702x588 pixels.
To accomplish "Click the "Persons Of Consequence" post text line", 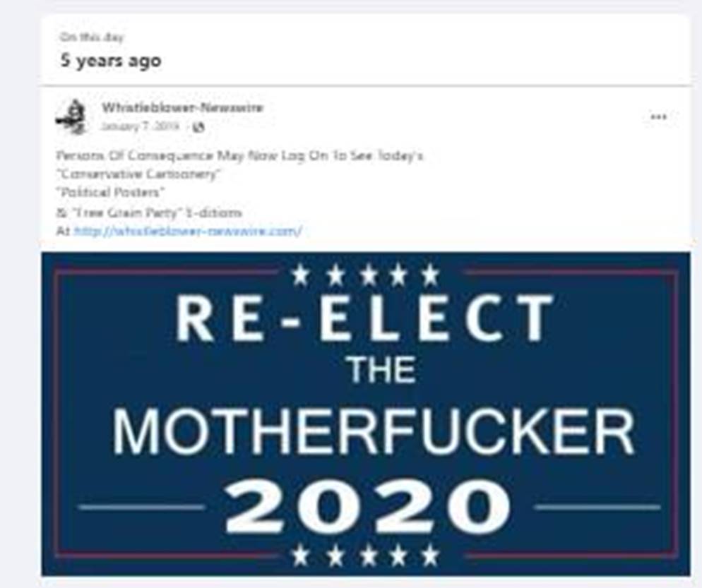I will 239,156.
